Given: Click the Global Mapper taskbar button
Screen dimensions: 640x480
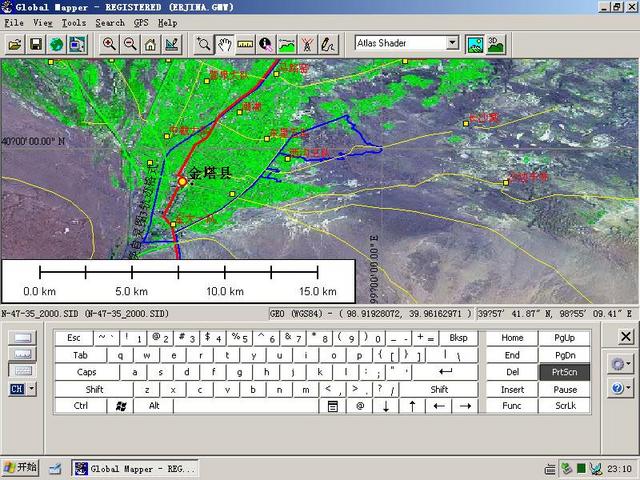Looking at the screenshot, I should [135, 469].
